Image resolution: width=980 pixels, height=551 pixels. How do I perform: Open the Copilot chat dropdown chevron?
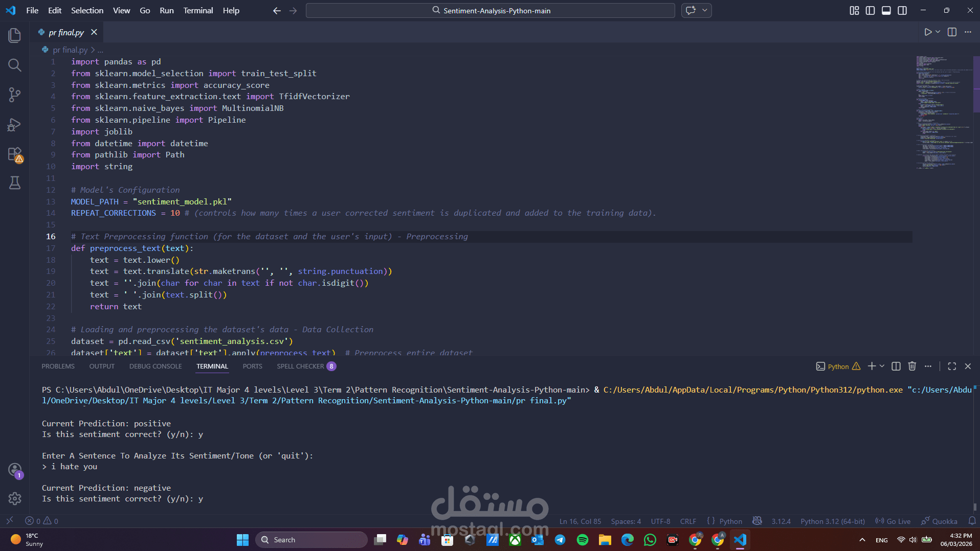[704, 10]
